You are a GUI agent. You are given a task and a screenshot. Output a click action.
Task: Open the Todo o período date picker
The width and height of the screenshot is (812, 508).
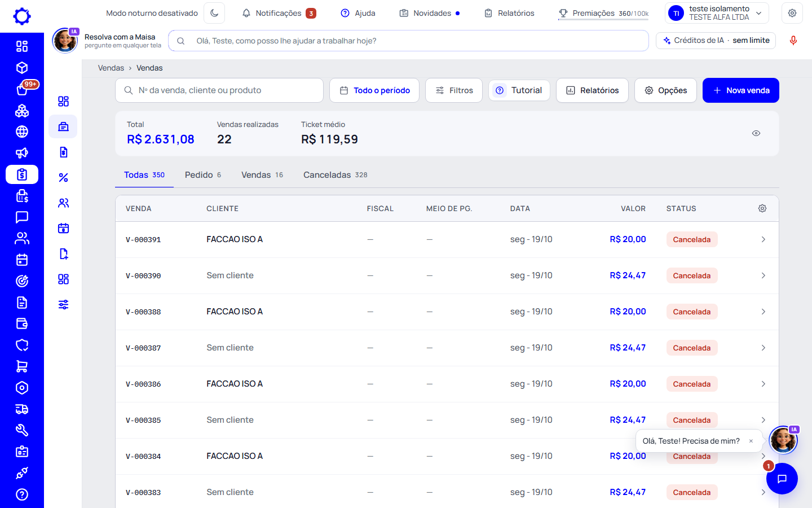pyautogui.click(x=374, y=90)
